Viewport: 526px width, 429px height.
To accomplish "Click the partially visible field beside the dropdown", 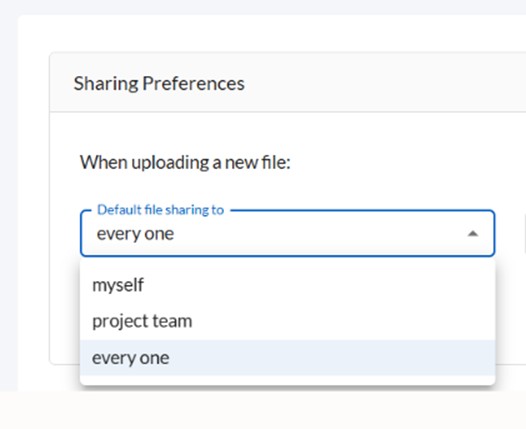I will click(525, 233).
